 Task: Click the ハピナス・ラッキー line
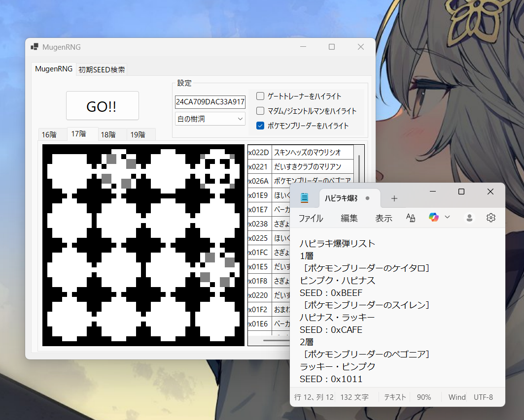click(x=337, y=318)
